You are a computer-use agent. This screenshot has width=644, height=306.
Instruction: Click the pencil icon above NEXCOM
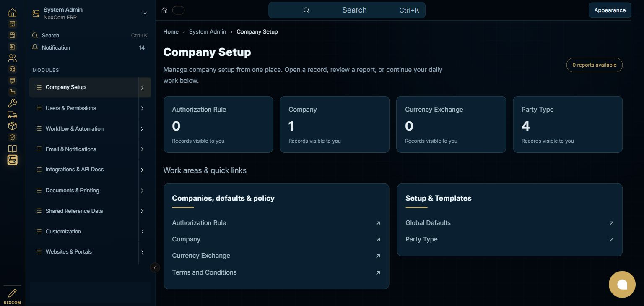[x=13, y=293]
